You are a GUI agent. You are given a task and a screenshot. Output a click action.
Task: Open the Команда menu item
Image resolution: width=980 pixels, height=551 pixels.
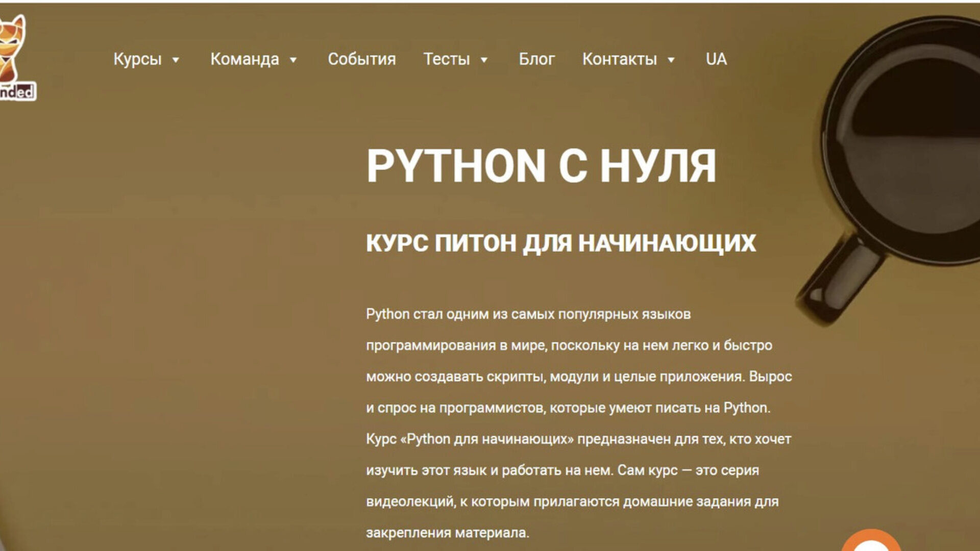pyautogui.click(x=244, y=59)
